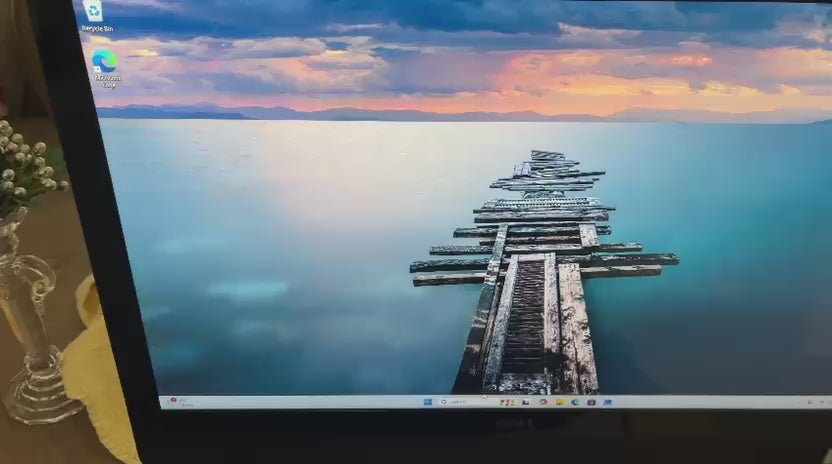Select the Microsoft Edge desktop shortcut
832x464 pixels.
point(104,61)
